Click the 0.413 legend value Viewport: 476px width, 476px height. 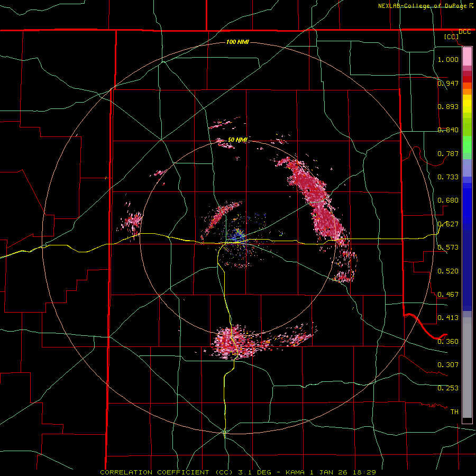pos(448,317)
